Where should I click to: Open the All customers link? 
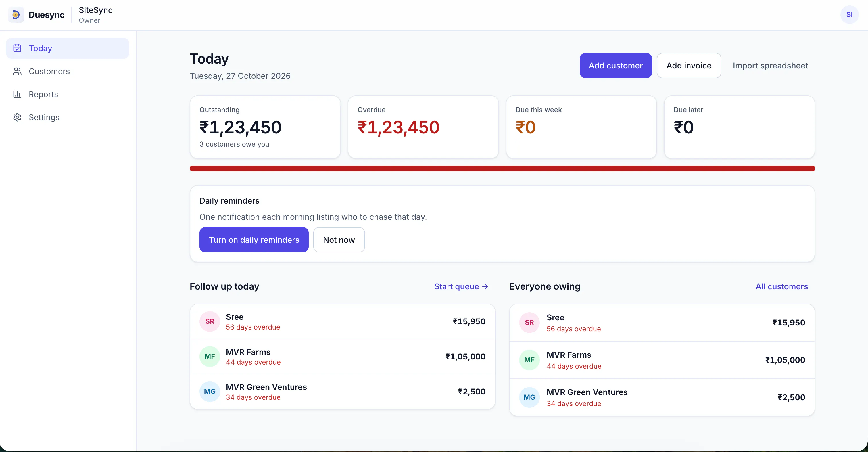(x=781, y=286)
